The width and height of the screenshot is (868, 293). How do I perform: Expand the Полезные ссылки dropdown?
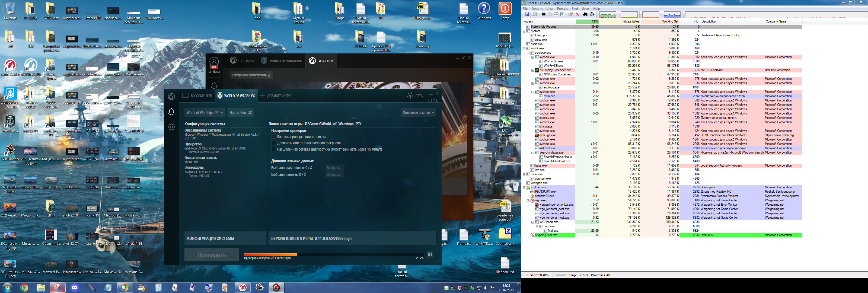418,113
